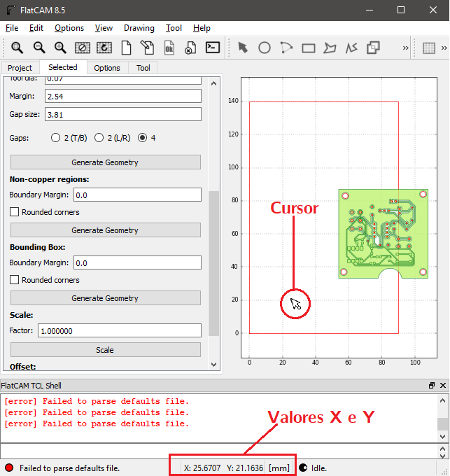Viewport: 450px width, 476px height.
Task: Click the Edit Geometry icon
Action: tap(148, 48)
